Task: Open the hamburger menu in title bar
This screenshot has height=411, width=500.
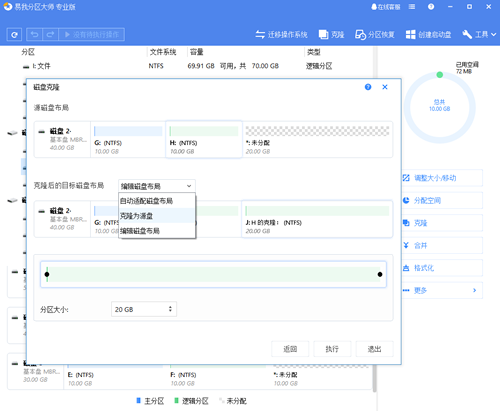Action: click(412, 7)
